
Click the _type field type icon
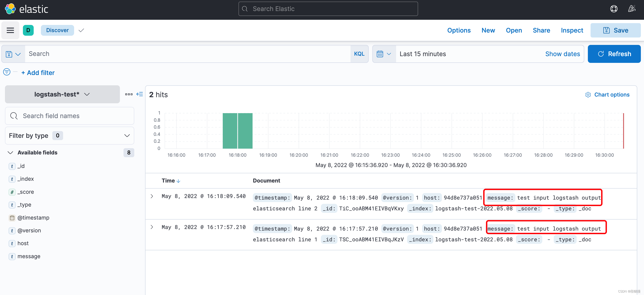pos(12,205)
